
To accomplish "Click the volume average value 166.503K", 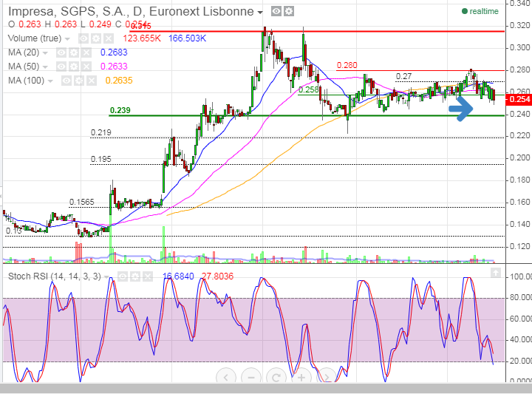I will [x=187, y=38].
